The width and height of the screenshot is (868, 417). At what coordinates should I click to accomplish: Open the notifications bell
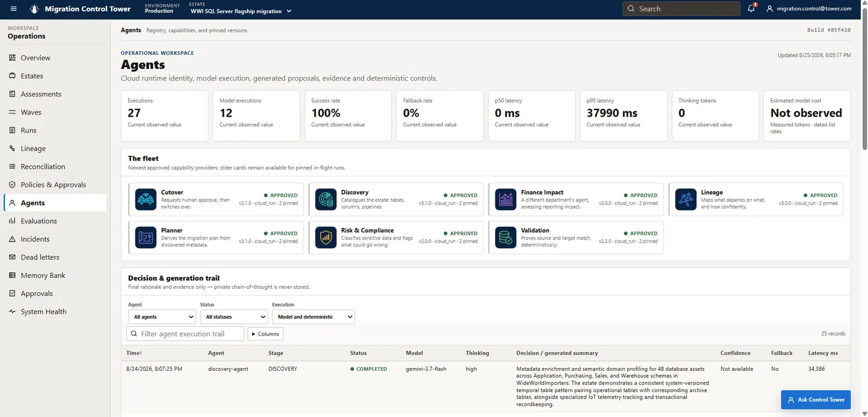tap(751, 8)
